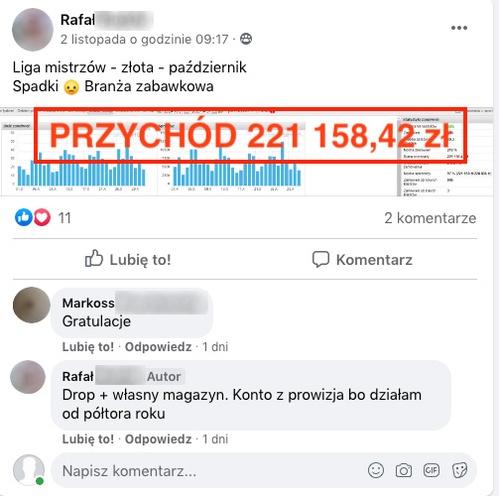The image size is (499, 496).
Task: Open the sticker picker icon
Action: click(460, 470)
